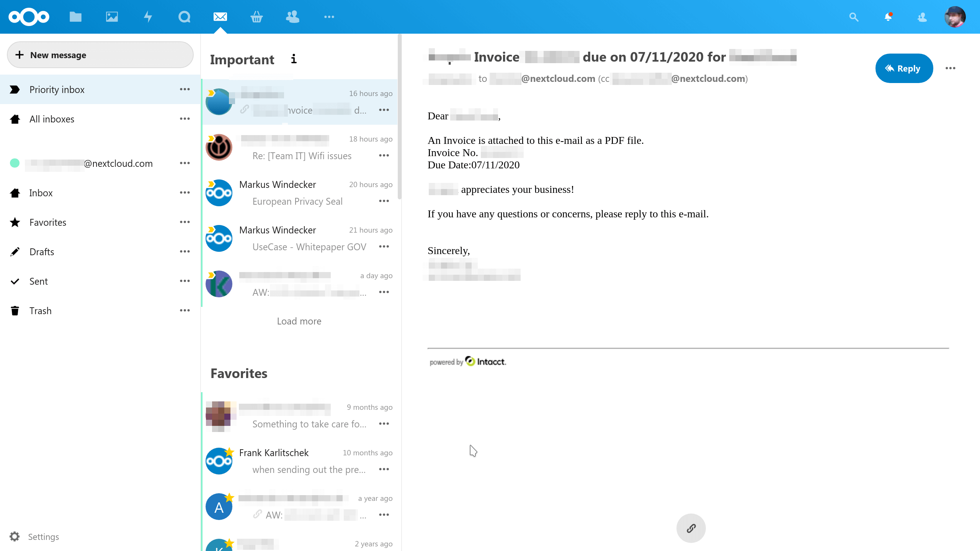Toggle important marker on European Privacy Seal email

pyautogui.click(x=211, y=184)
